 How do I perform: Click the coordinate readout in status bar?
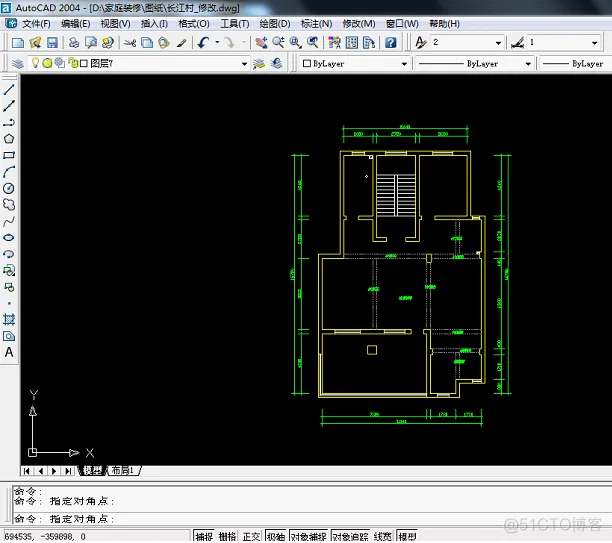[45, 537]
